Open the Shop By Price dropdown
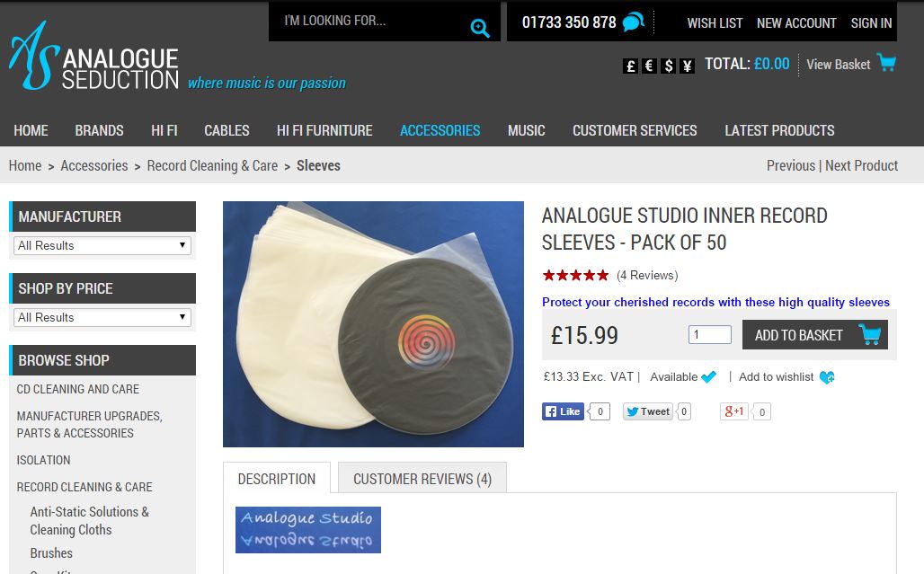Viewport: 924px width, 574px height. pyautogui.click(x=102, y=317)
